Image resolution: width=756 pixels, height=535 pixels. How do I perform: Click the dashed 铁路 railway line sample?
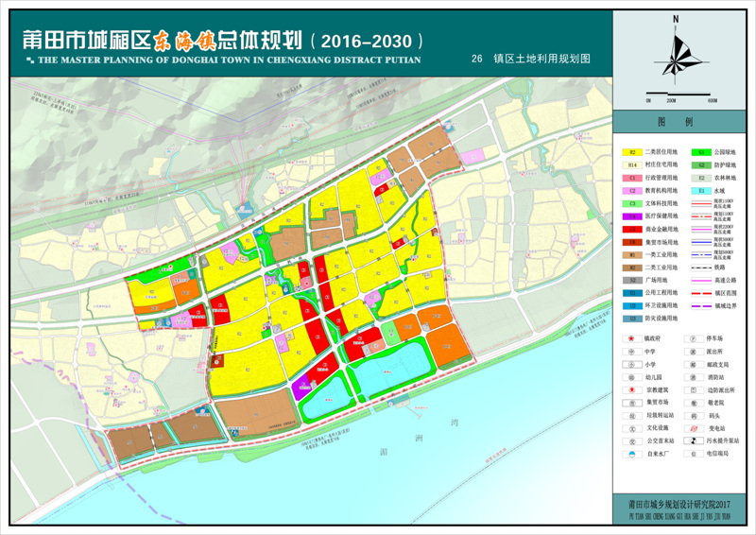[x=701, y=267]
